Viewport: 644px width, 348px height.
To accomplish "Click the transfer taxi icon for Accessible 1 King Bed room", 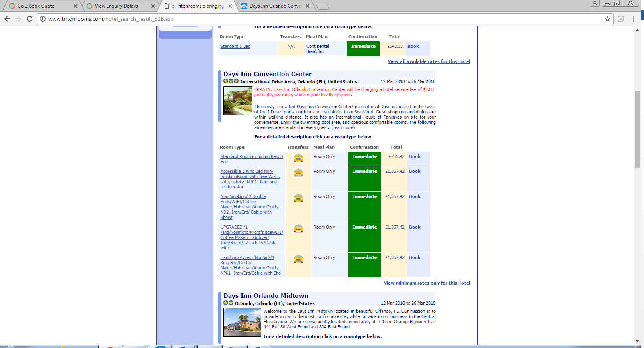I will point(298,173).
